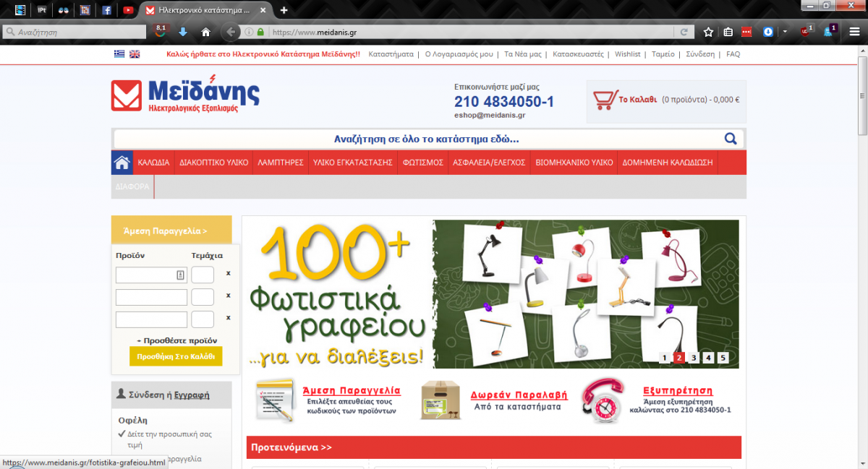Open the downloads arrow in toolbar
This screenshot has width=868, height=469.
tap(183, 32)
